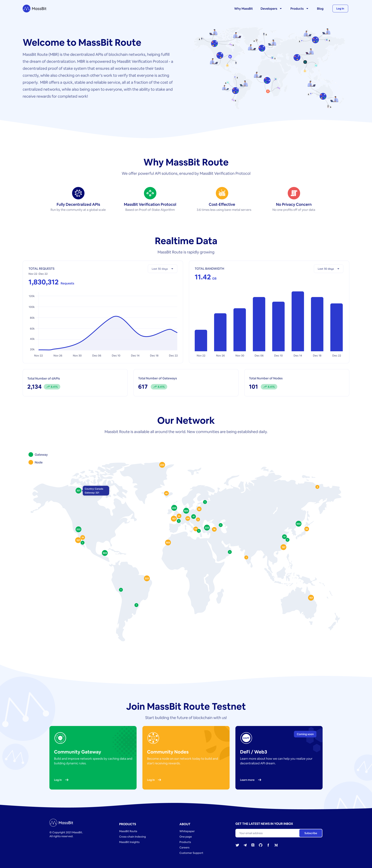The width and height of the screenshot is (372, 868).
Task: Click the Gateways 8.41% trend badge
Action: 159,387
